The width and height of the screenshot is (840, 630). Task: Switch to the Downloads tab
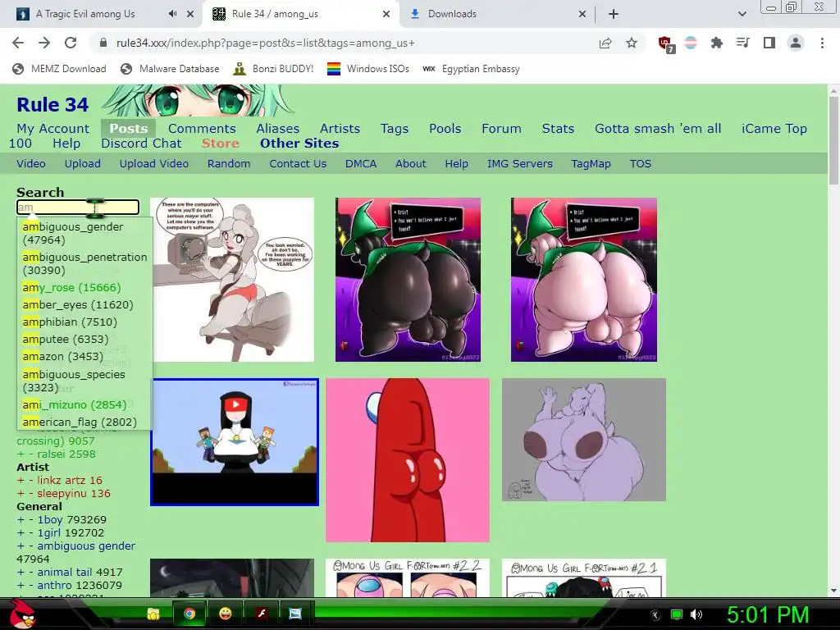498,14
